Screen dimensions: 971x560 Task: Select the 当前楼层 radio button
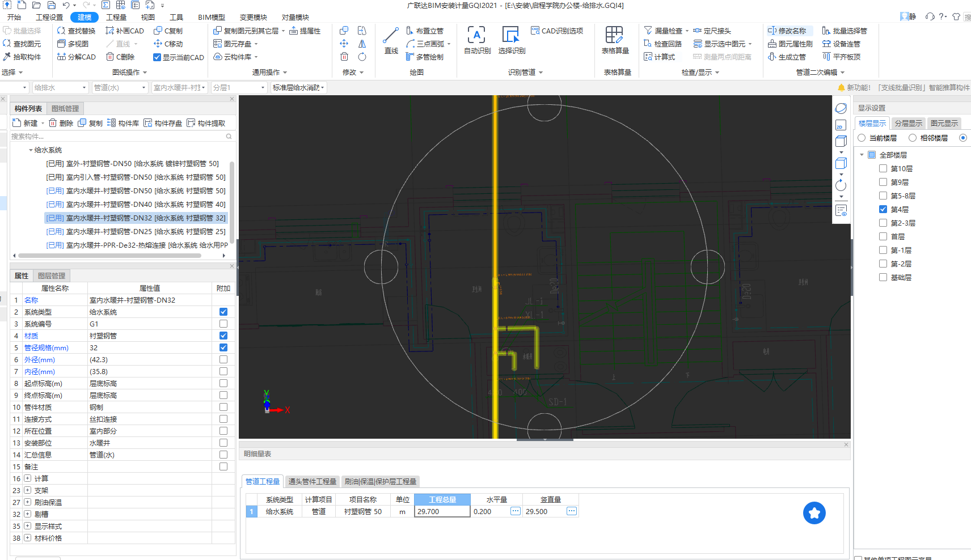pos(862,138)
